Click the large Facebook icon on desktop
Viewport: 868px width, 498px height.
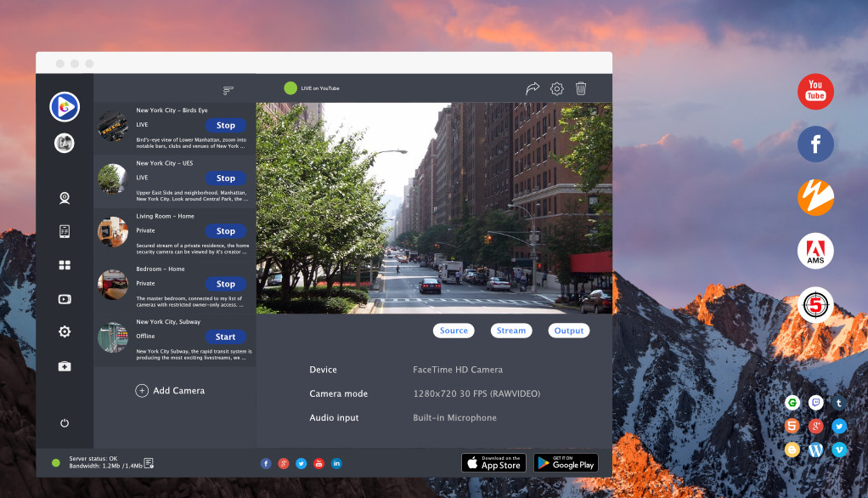coord(815,144)
